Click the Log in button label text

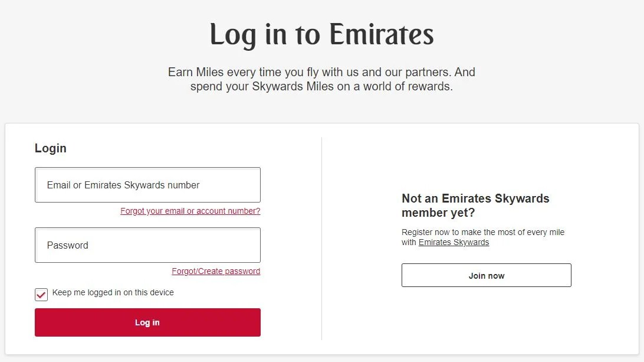147,322
